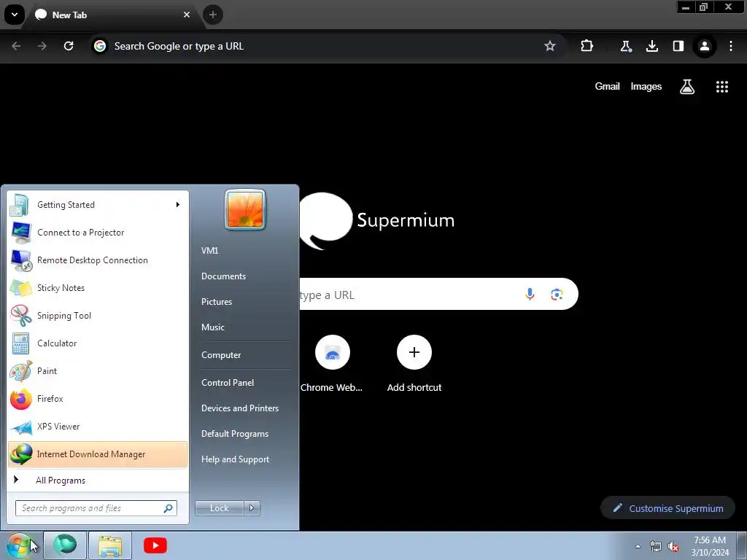Open the profile avatar button
747x560 pixels.
pyautogui.click(x=704, y=46)
